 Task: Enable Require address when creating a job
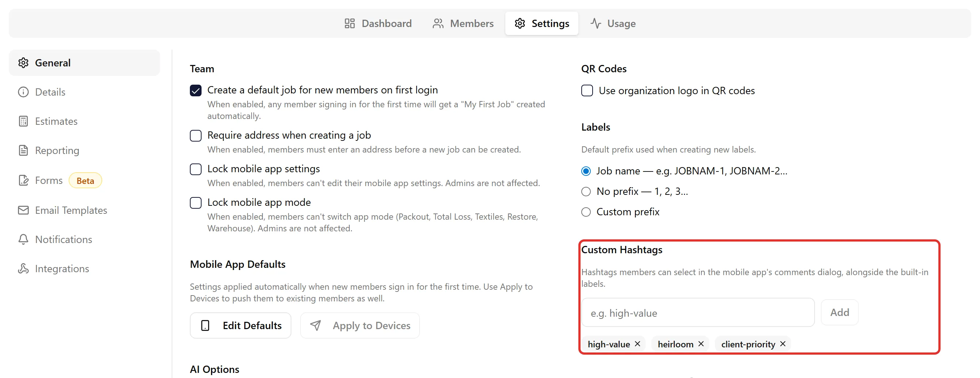(x=196, y=136)
